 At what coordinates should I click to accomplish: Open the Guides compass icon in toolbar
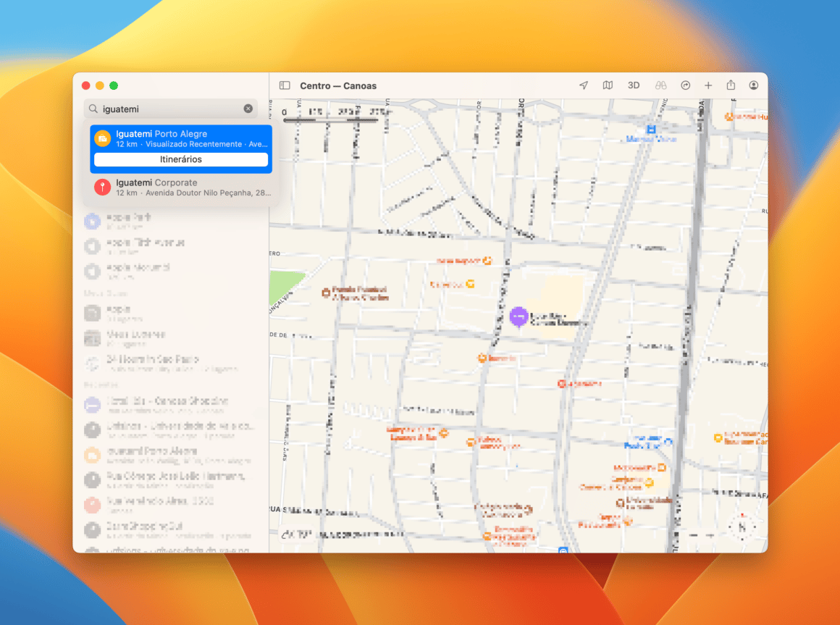(685, 85)
